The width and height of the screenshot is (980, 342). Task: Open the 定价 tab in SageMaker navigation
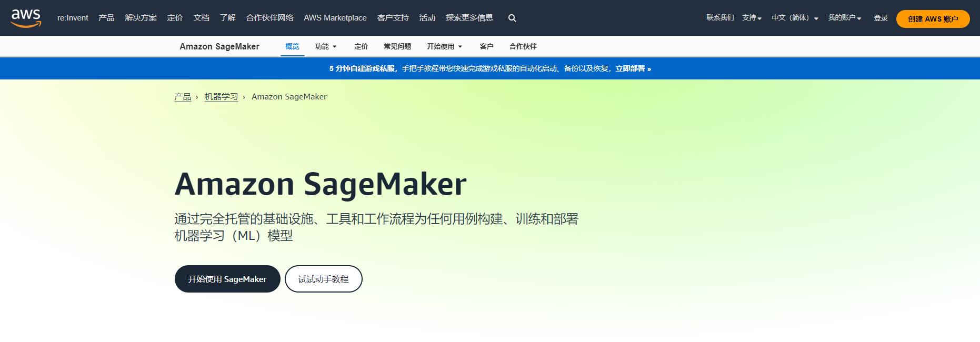click(x=361, y=46)
